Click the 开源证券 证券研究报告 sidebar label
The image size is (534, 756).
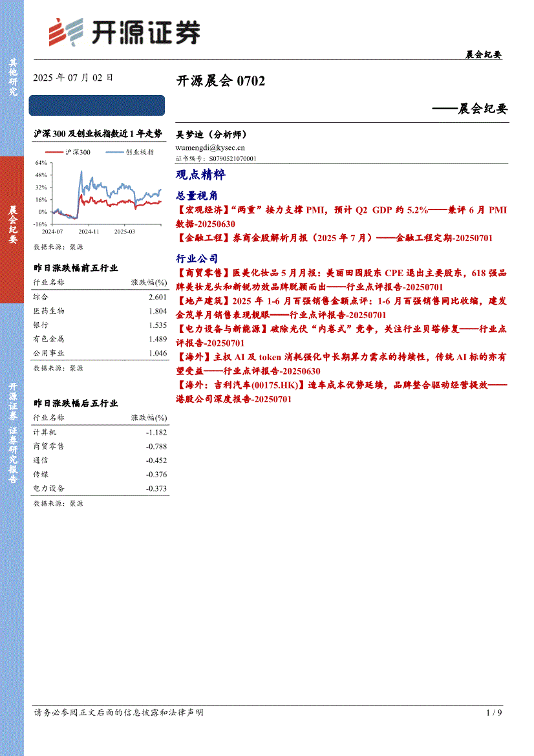coord(12,433)
